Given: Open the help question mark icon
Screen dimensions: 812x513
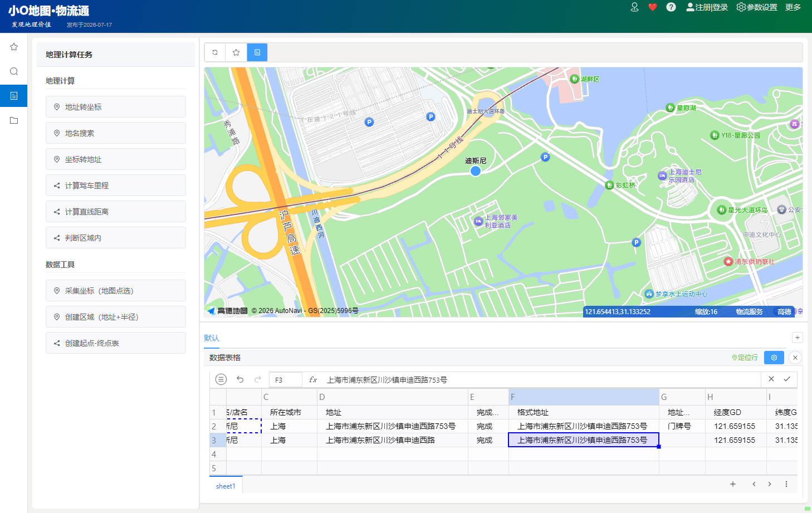Looking at the screenshot, I should click(x=671, y=7).
